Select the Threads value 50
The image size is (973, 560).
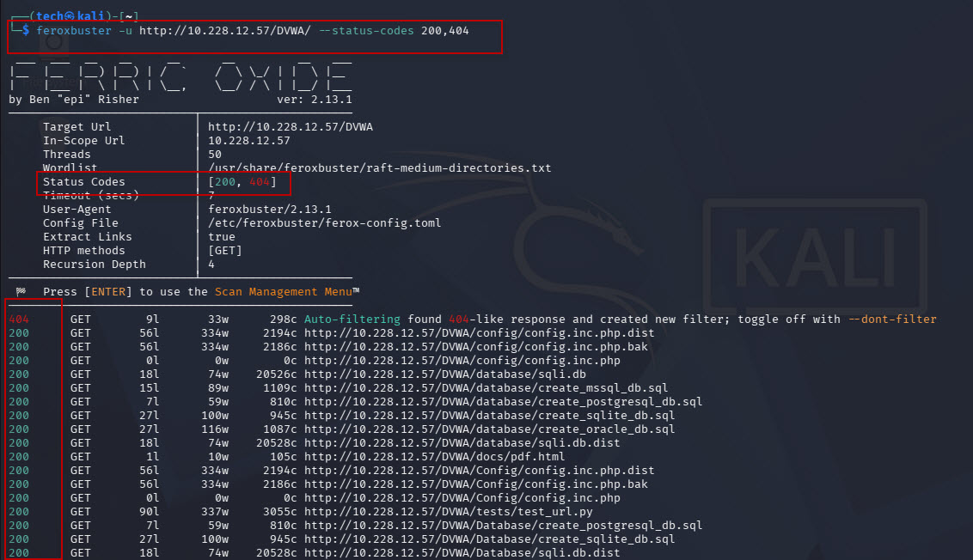(x=215, y=154)
